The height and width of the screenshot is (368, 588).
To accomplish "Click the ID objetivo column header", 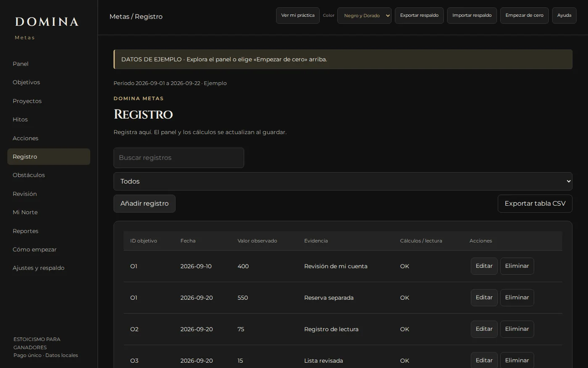I will pos(144,241).
